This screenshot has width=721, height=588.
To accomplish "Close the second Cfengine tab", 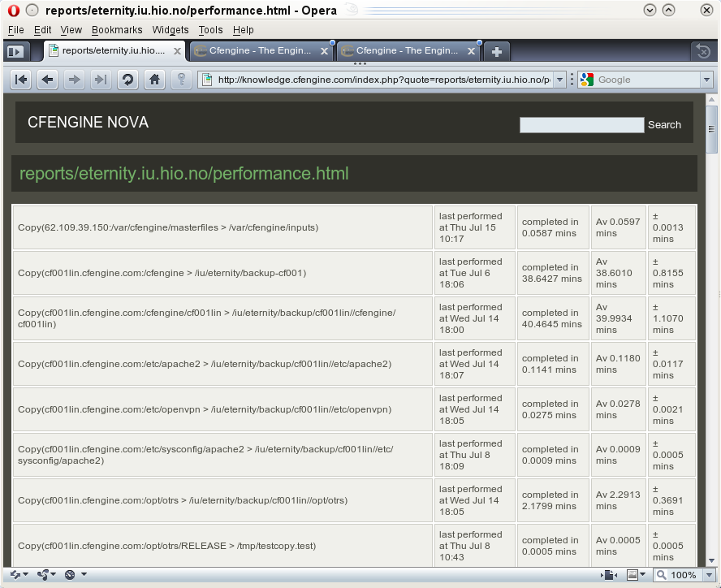I will click(x=471, y=51).
